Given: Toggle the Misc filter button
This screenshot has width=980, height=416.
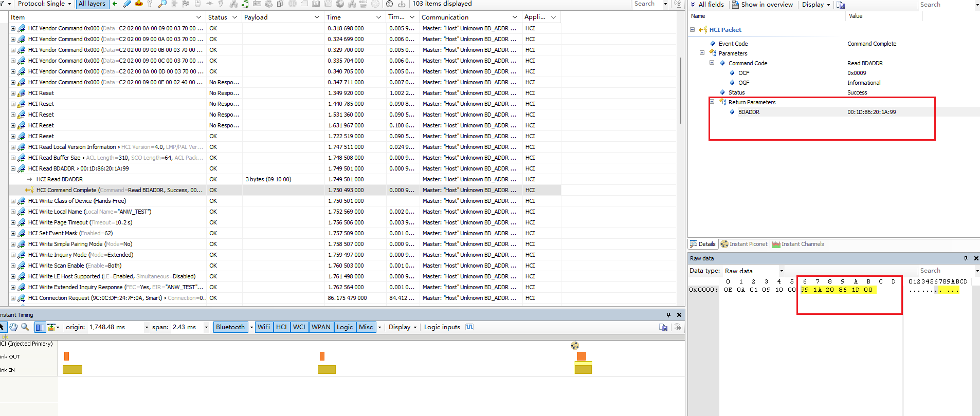Looking at the screenshot, I should pyautogui.click(x=366, y=327).
